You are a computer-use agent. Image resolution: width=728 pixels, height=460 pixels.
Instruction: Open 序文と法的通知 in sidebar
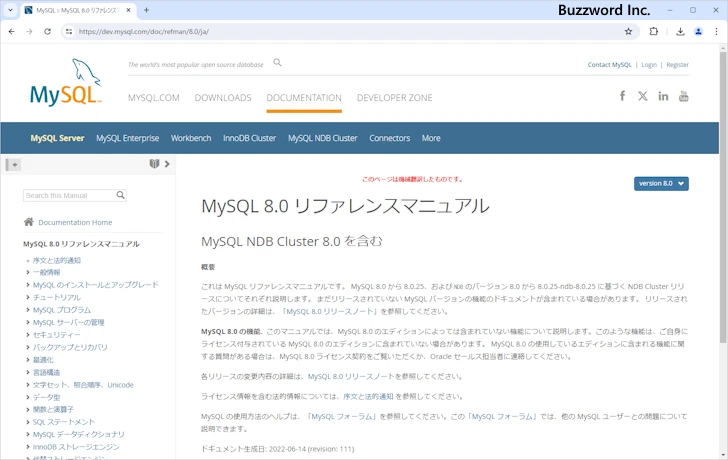(57, 260)
